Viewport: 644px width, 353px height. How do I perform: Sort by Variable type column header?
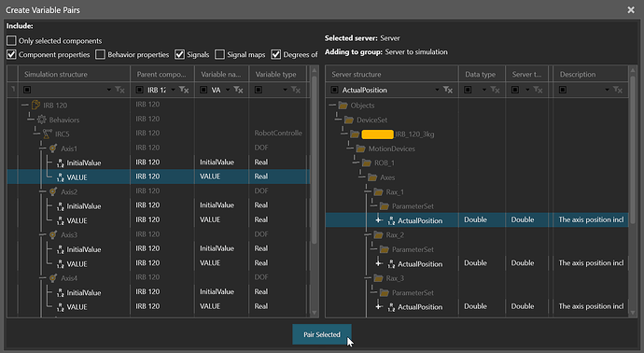point(277,74)
